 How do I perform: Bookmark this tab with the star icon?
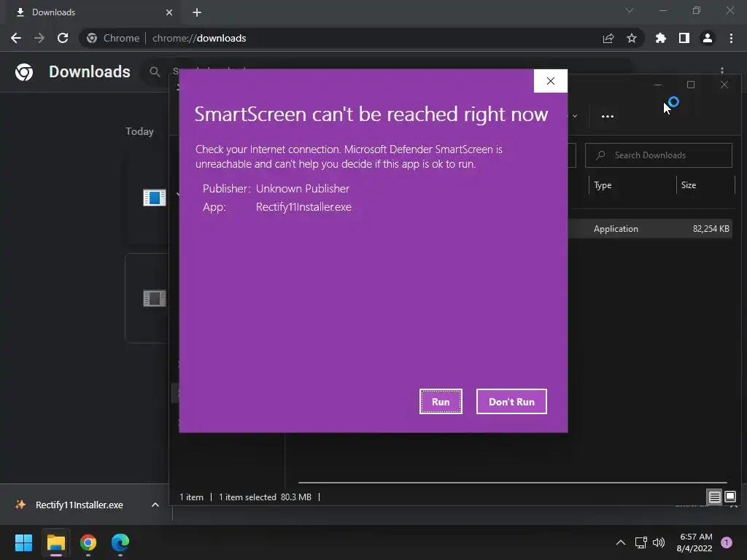(632, 38)
